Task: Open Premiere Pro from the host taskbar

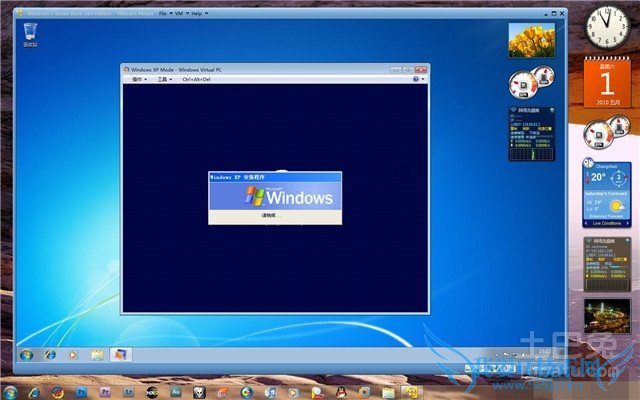Action: point(105,393)
